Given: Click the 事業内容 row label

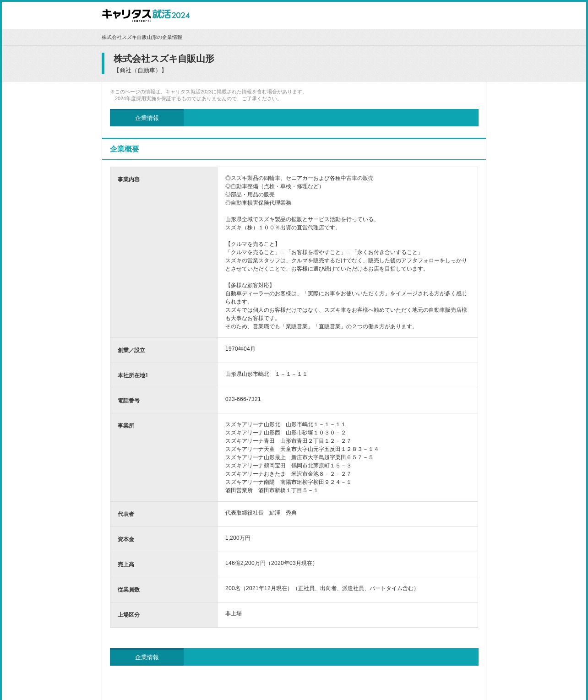Looking at the screenshot, I should [129, 179].
